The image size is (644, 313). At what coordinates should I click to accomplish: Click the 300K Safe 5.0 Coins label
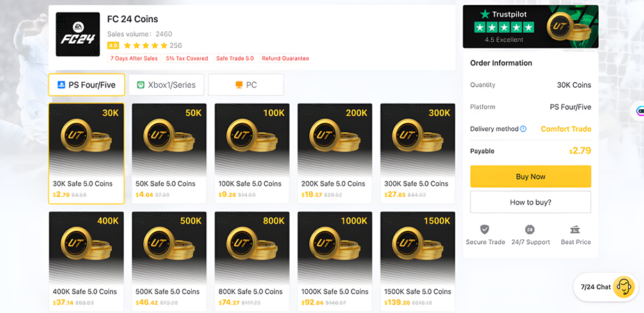[416, 184]
